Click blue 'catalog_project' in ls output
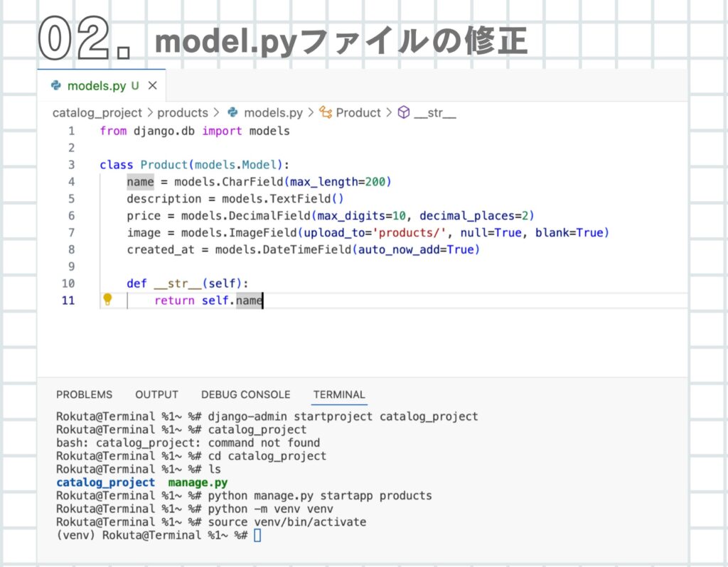The height and width of the screenshot is (567, 728). tap(105, 482)
